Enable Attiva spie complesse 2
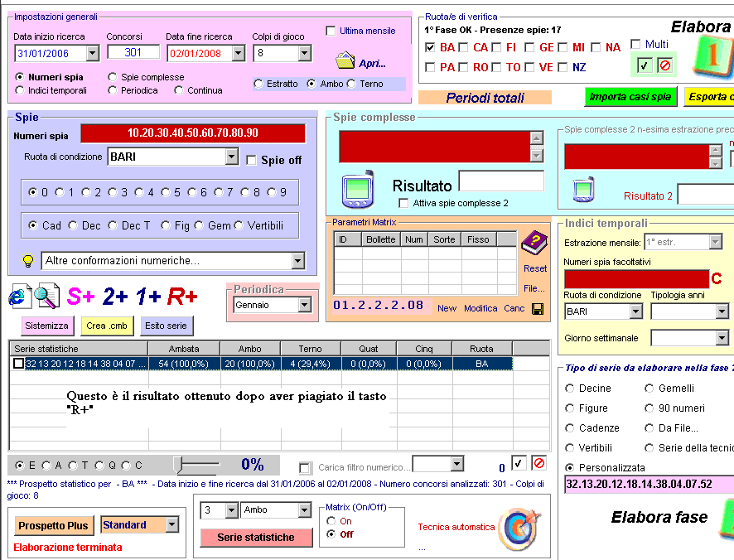Image resolution: width=734 pixels, height=560 pixels. coord(403,203)
